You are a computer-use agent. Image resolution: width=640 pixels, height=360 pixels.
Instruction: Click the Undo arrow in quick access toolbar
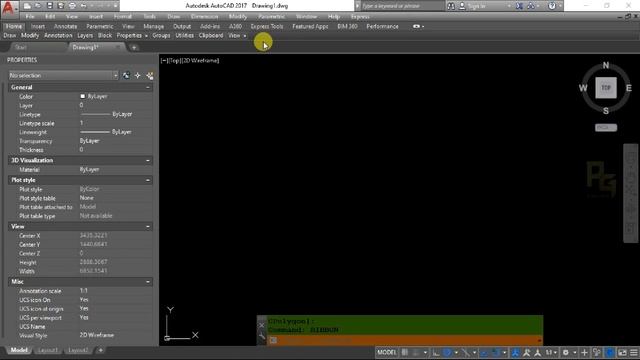click(x=84, y=6)
